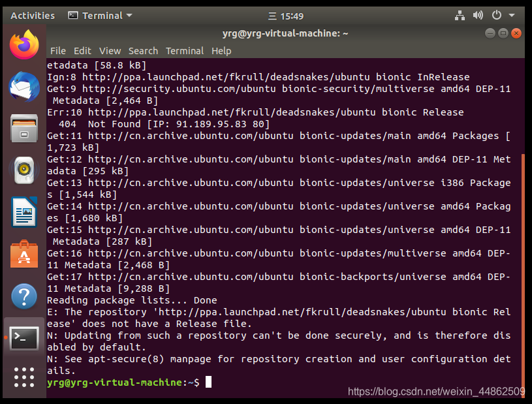
Task: Click the window title yrg@yrg-virtual-machine
Action: point(285,33)
